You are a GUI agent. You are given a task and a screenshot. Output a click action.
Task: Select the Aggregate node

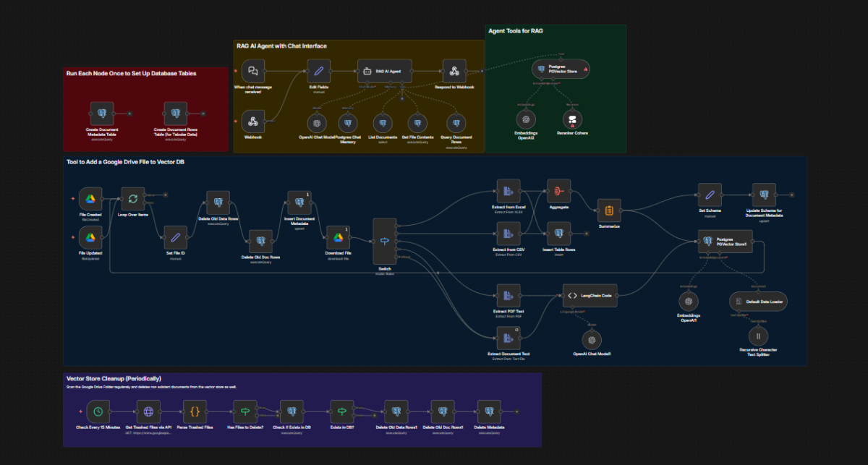558,191
